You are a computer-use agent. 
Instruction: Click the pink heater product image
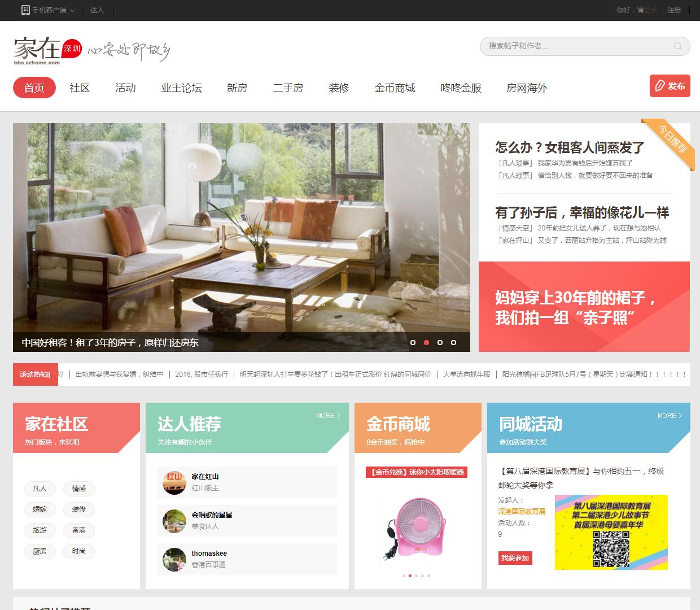(x=417, y=526)
